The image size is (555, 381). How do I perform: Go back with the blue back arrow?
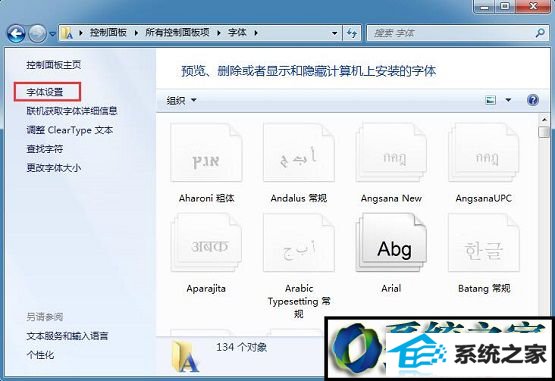click(16, 34)
